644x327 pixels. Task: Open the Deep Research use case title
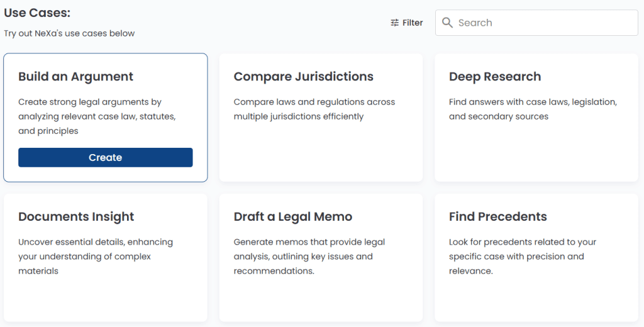[495, 77]
